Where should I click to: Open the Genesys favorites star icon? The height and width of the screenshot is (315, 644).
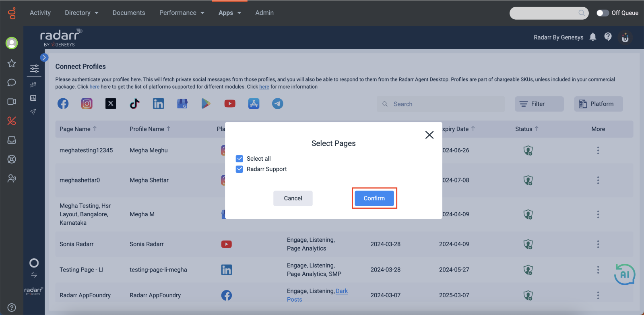tap(12, 63)
